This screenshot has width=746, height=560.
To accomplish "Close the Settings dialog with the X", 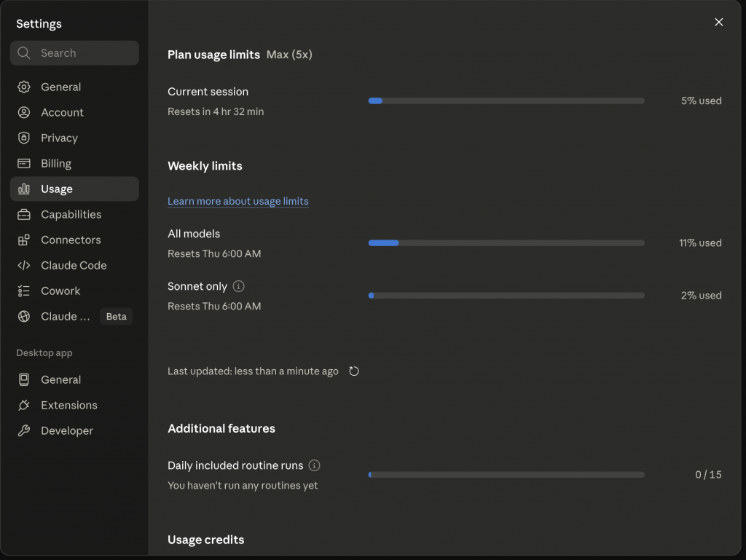I will click(x=719, y=23).
